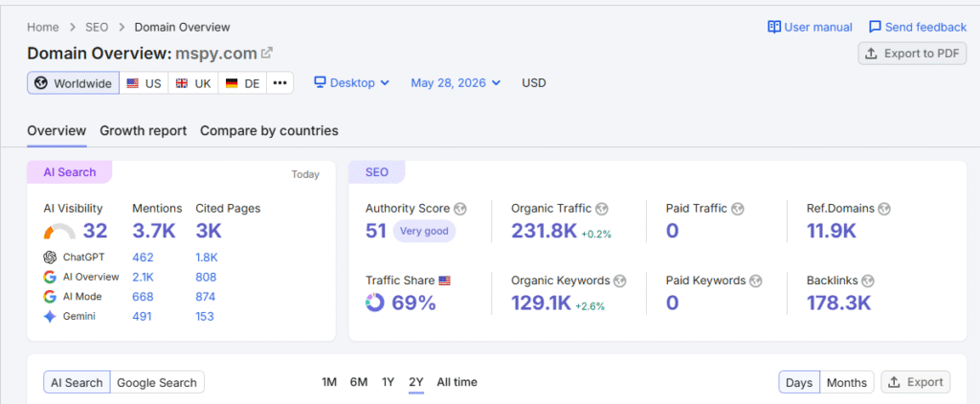The height and width of the screenshot is (404, 980).
Task: Click the Google icon beside AI Mode
Action: pos(50,297)
